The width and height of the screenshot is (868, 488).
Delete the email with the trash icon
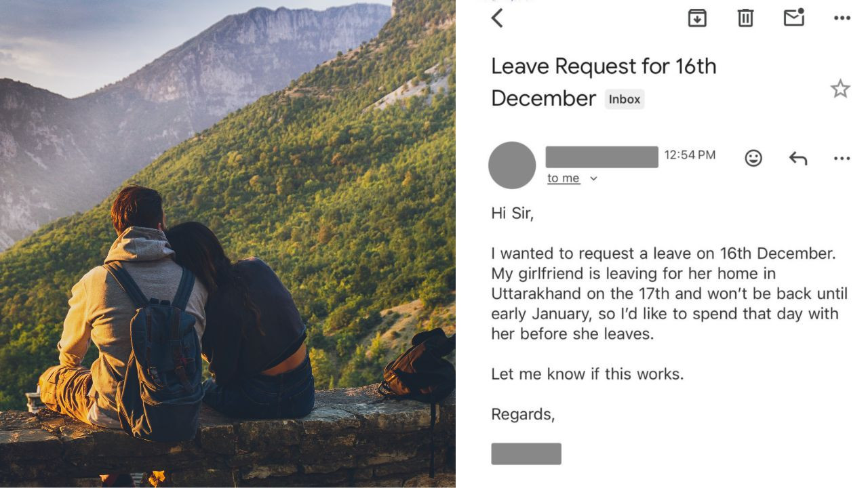pyautogui.click(x=745, y=18)
